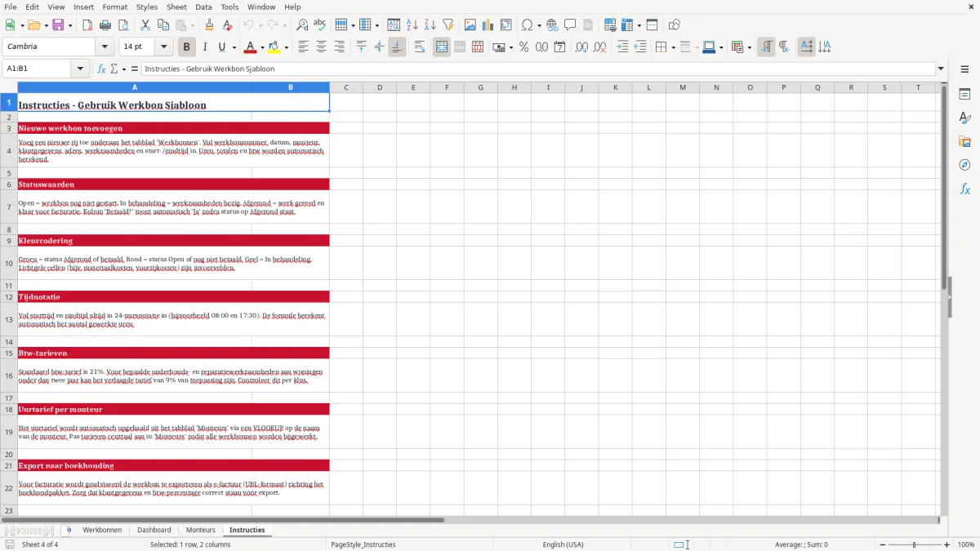Toggle Center Horizontally alignment
This screenshot has width=980, height=551.
(x=321, y=47)
